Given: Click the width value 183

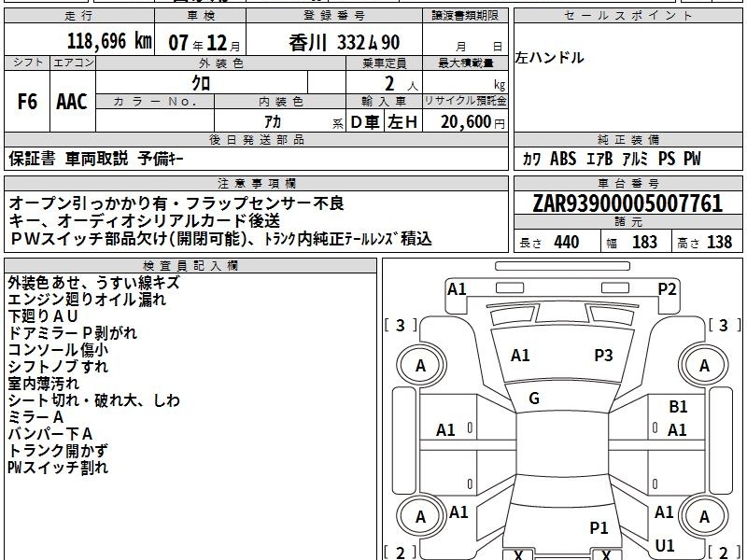Looking at the screenshot, I should click(644, 242).
